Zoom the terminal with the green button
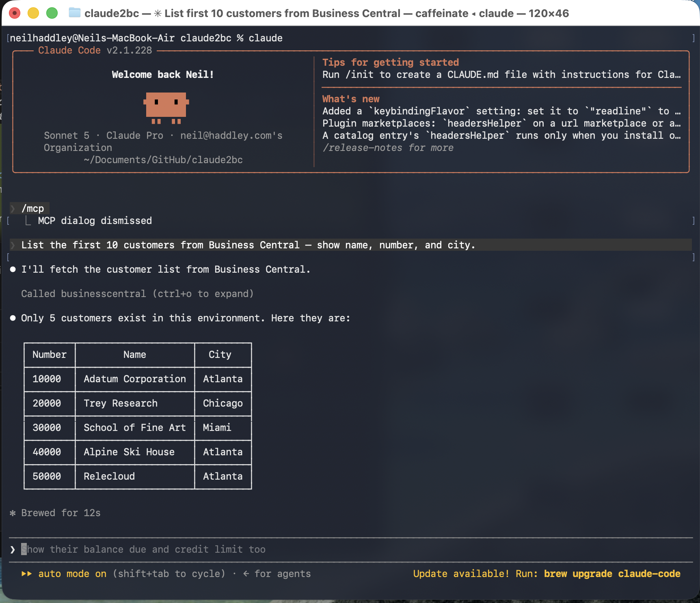Image resolution: width=700 pixels, height=603 pixels. (x=52, y=13)
